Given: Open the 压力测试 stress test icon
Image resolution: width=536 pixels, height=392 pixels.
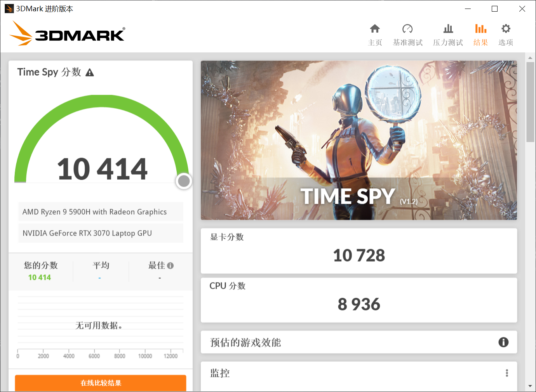Looking at the screenshot, I should click(448, 29).
